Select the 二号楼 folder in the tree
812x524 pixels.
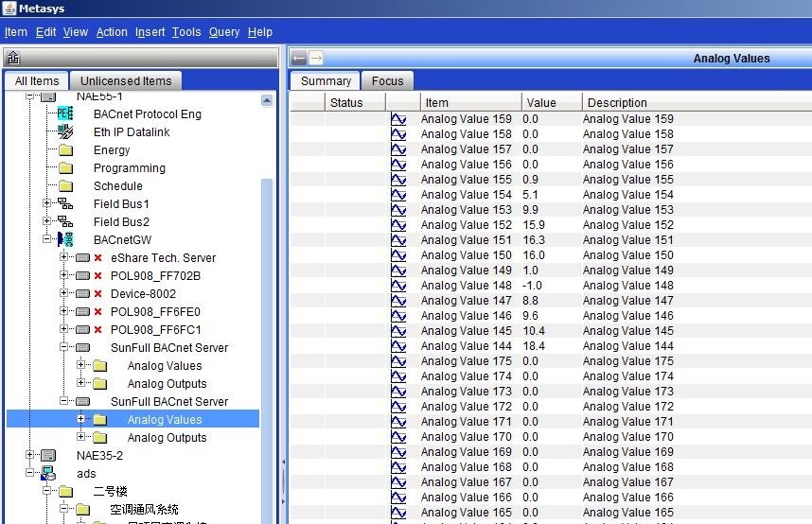(110, 491)
